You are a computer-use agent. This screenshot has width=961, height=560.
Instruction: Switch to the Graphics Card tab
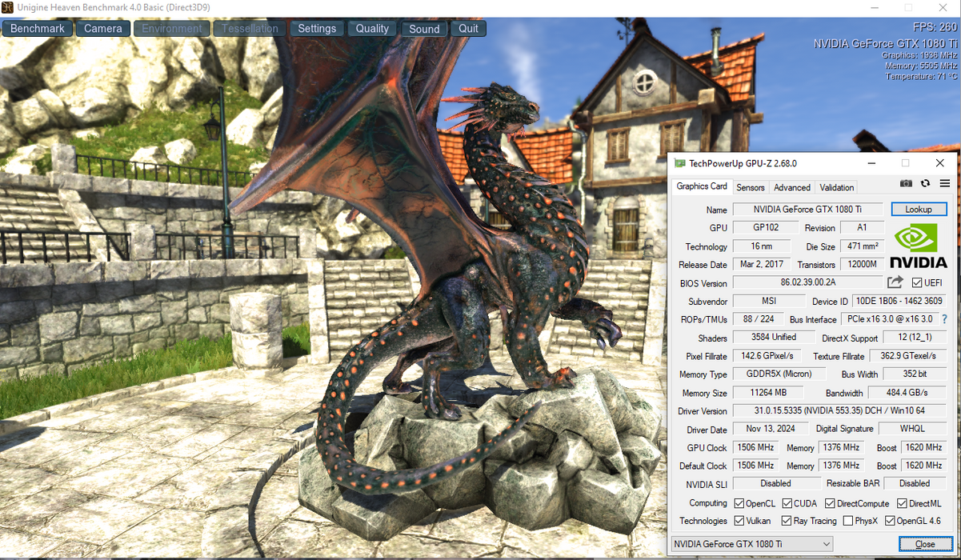702,186
